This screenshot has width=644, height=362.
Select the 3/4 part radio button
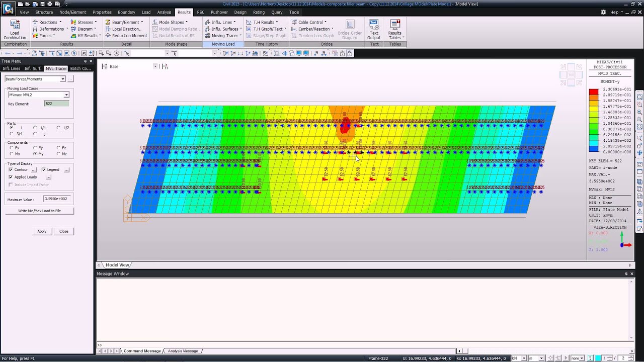click(x=11, y=134)
